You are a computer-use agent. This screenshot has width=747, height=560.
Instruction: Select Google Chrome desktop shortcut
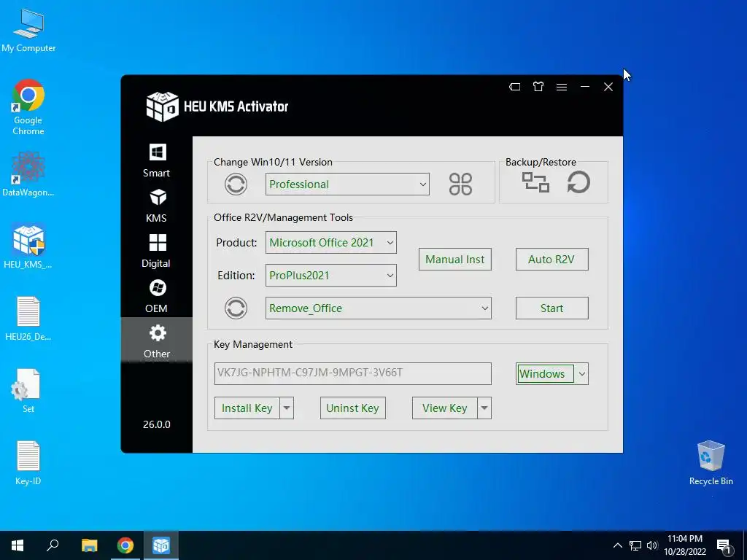click(x=28, y=107)
